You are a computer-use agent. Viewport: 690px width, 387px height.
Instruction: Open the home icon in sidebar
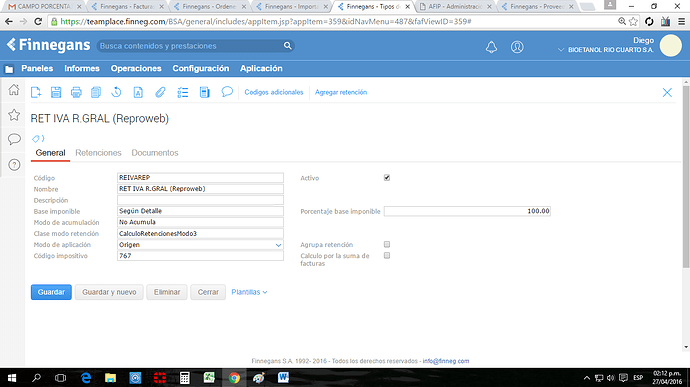click(14, 90)
